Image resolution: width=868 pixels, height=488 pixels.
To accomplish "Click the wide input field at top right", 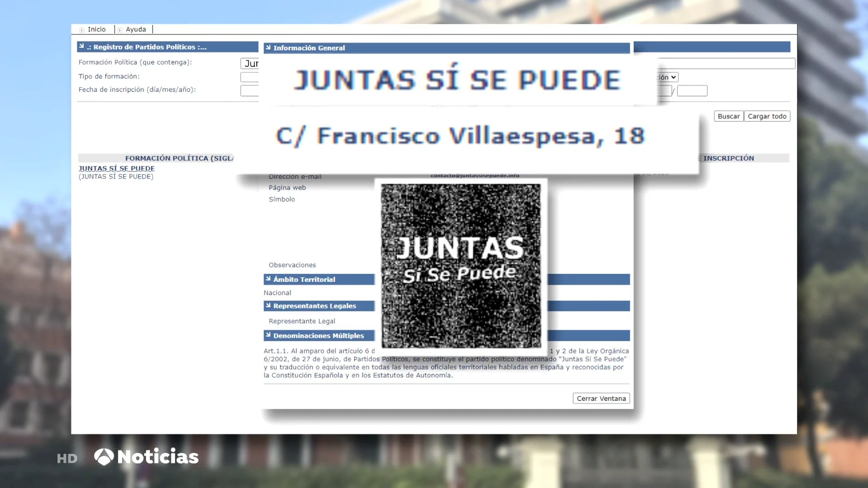I will pos(726,63).
